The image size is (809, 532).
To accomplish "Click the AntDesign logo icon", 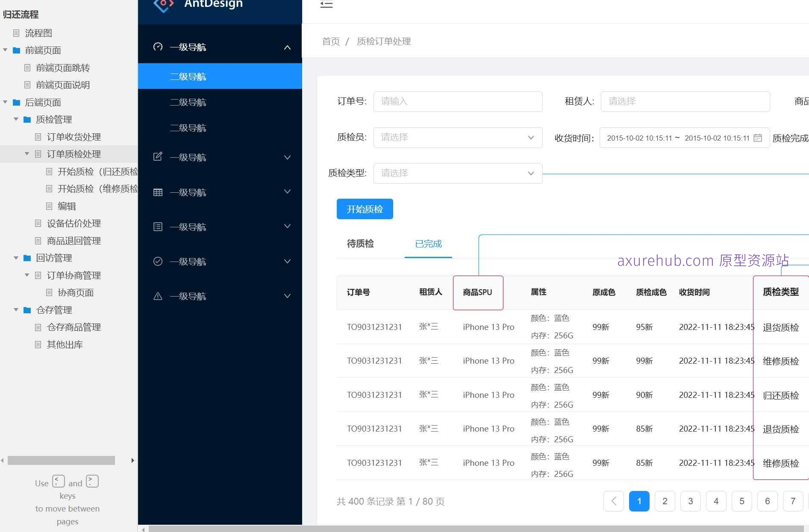I will click(x=163, y=5).
